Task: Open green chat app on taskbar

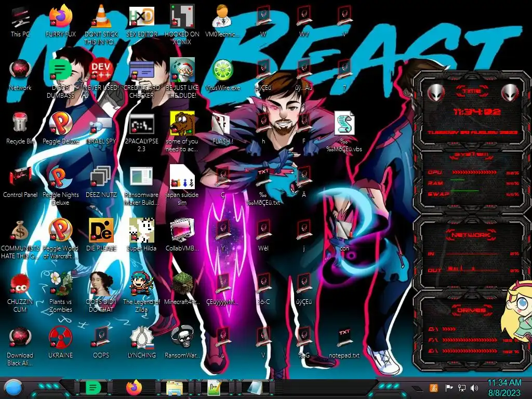Action: point(94,388)
